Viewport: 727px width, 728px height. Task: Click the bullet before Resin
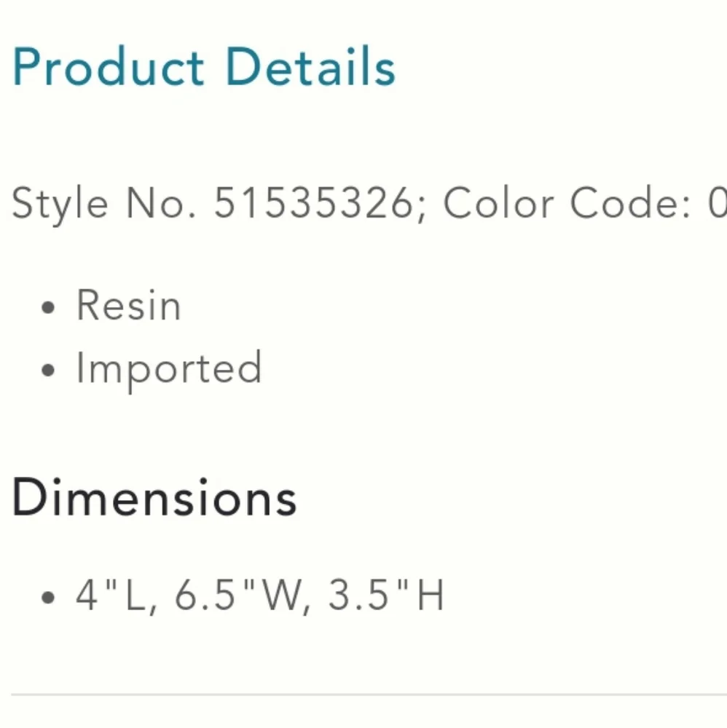pyautogui.click(x=48, y=307)
